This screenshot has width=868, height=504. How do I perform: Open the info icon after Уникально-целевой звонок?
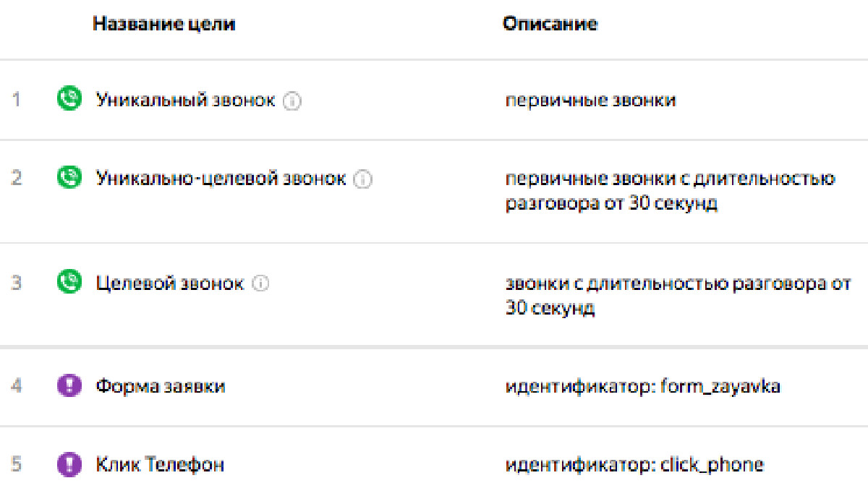(362, 179)
